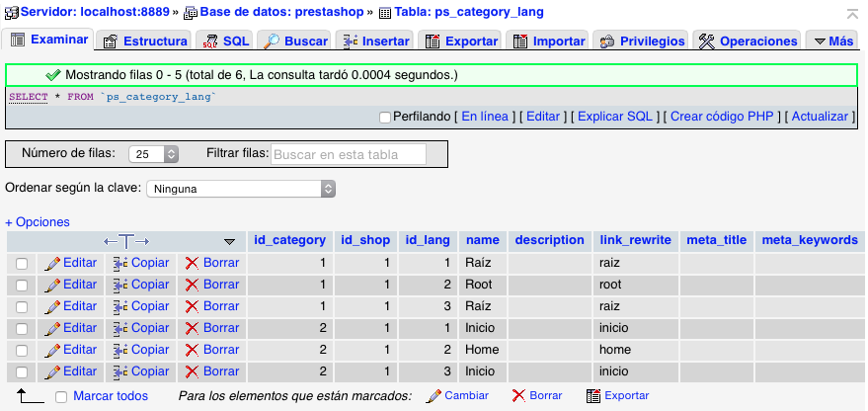This screenshot has height=411, width=868.
Task: Open the SQL tab
Action: pyautogui.click(x=225, y=41)
